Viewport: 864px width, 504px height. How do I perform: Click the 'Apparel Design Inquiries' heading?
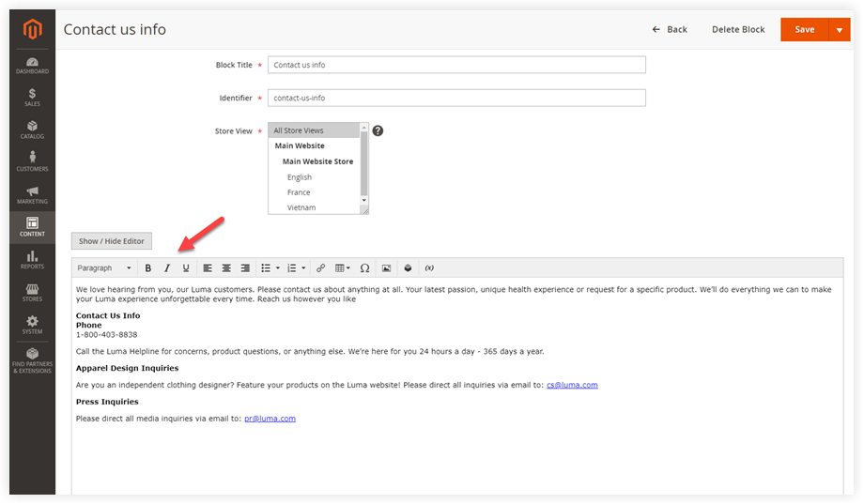tap(128, 368)
